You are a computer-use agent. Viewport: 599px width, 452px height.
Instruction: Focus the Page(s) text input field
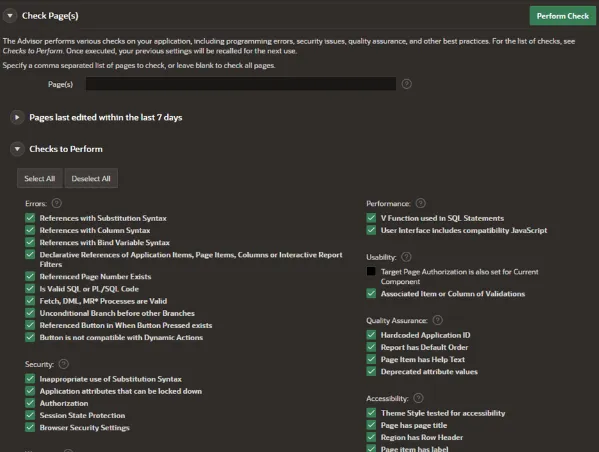[241, 84]
